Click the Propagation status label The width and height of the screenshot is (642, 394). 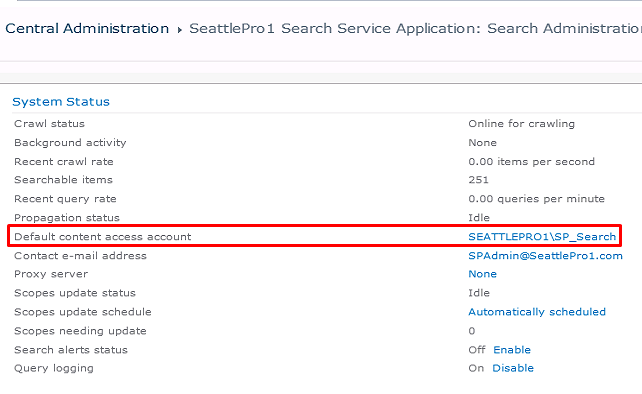pyautogui.click(x=67, y=218)
